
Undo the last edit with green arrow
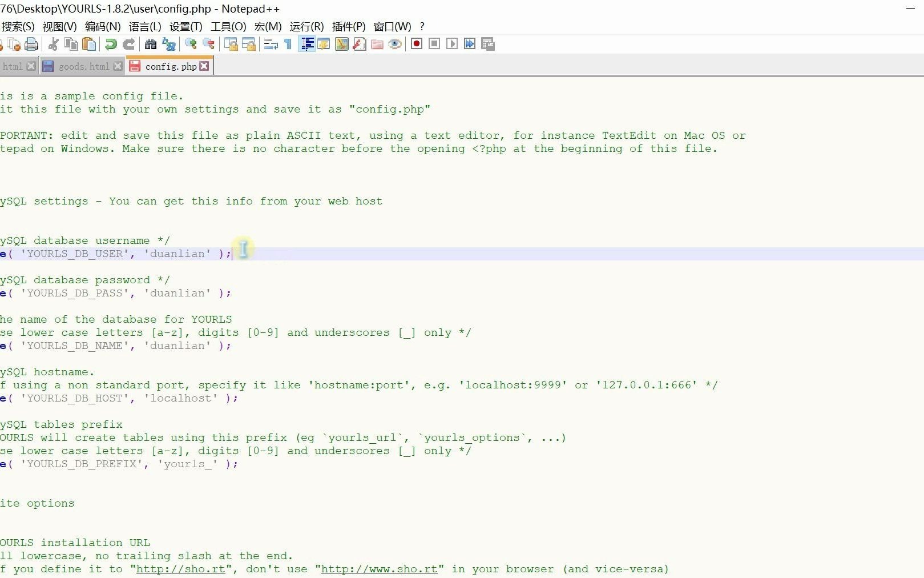[x=111, y=44]
